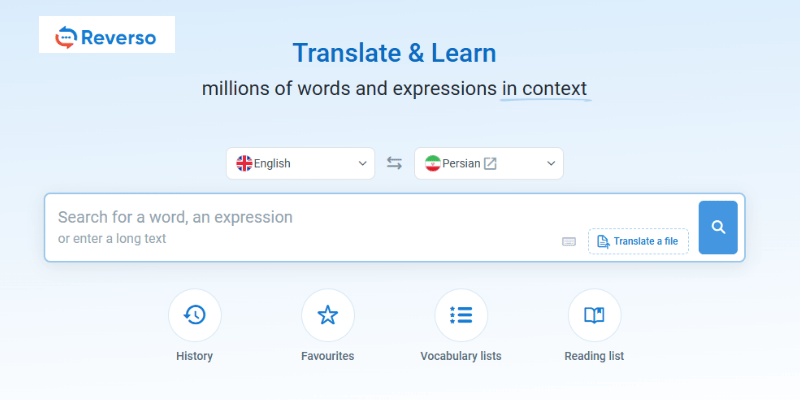Focus the word or expression search field
The height and width of the screenshot is (400, 800).
click(x=300, y=218)
